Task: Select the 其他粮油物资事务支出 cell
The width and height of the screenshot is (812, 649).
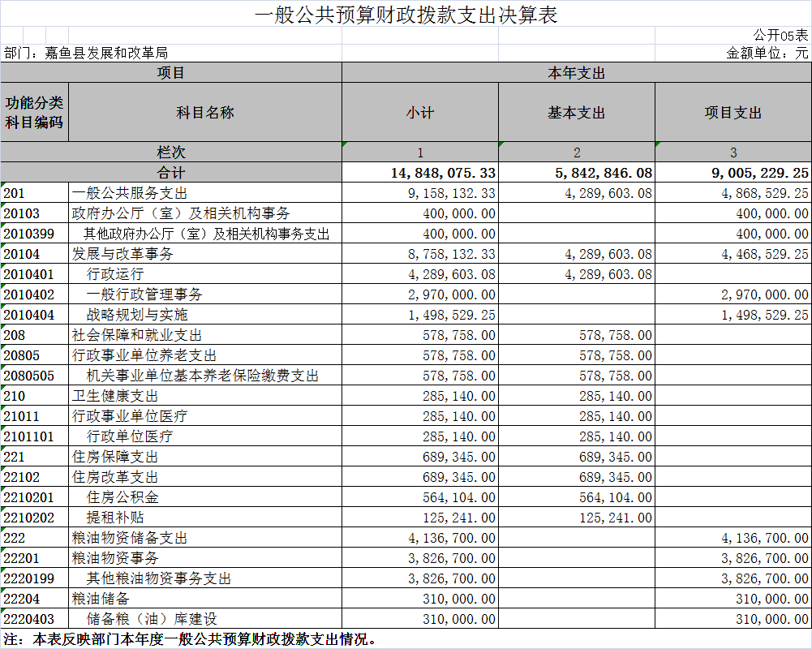Action: [205, 578]
